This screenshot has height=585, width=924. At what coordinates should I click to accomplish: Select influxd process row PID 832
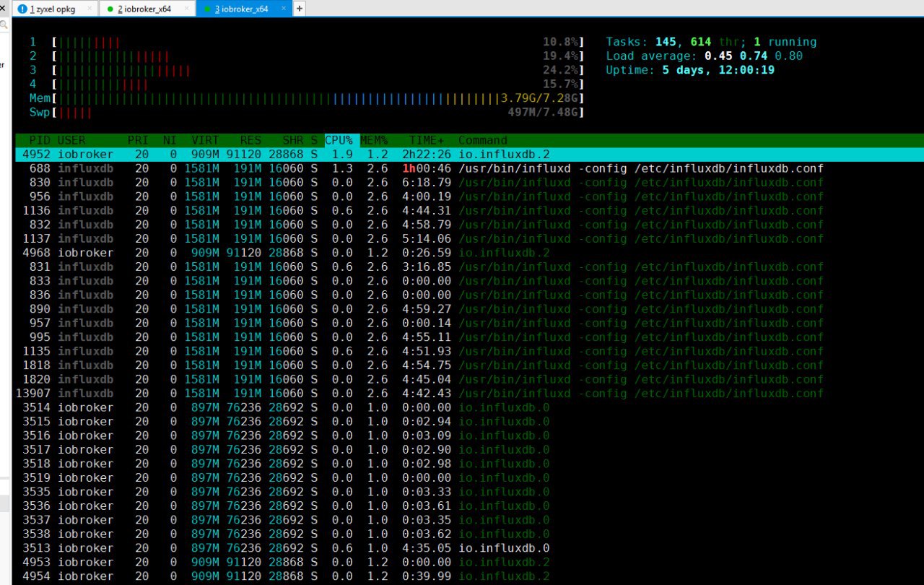click(x=469, y=225)
